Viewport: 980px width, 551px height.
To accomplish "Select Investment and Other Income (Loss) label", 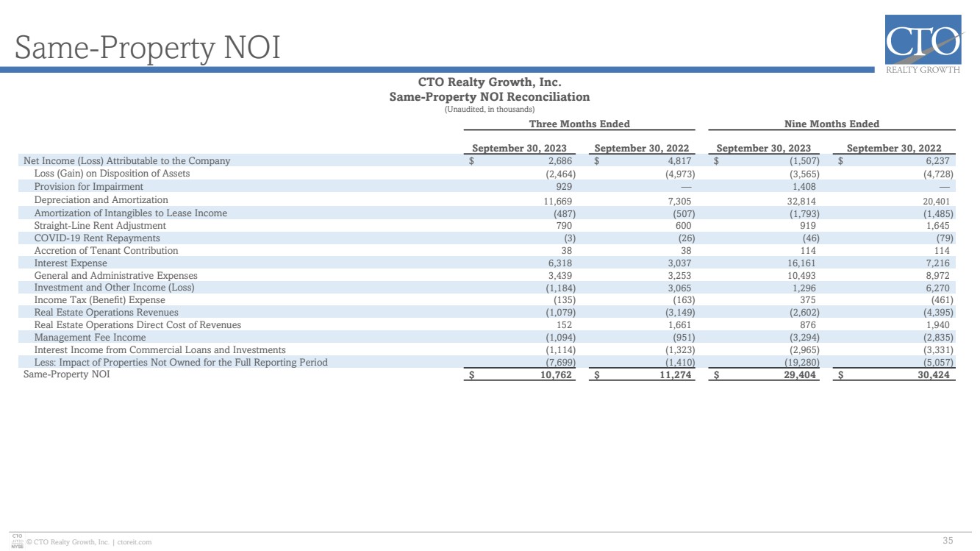I will [x=114, y=288].
